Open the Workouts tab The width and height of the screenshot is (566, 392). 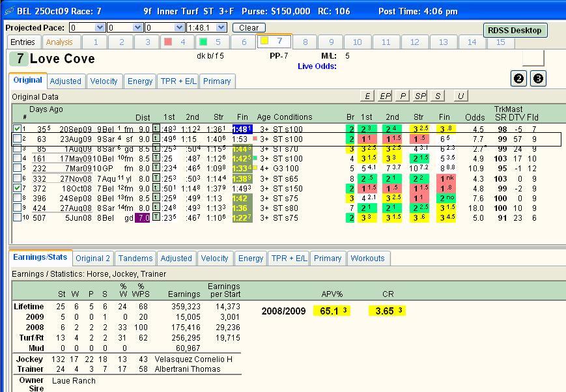coord(368,259)
